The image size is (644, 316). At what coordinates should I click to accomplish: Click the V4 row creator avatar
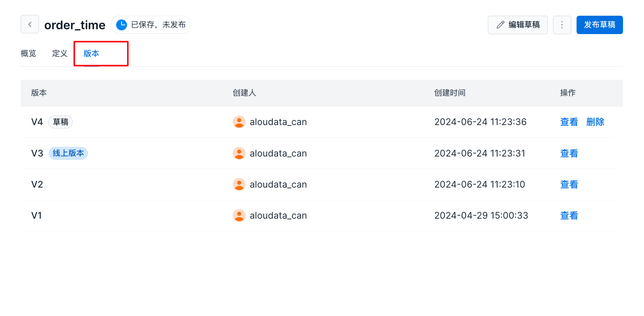pos(239,122)
